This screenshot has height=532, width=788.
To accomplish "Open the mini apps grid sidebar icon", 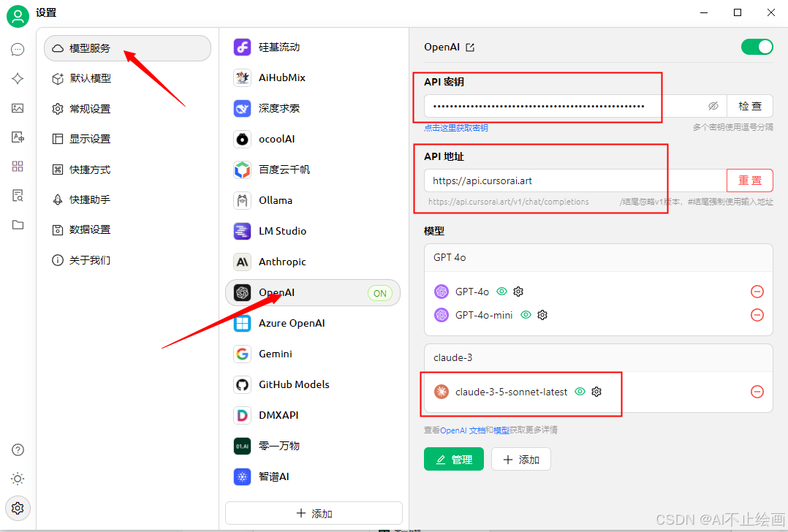I will [x=18, y=167].
